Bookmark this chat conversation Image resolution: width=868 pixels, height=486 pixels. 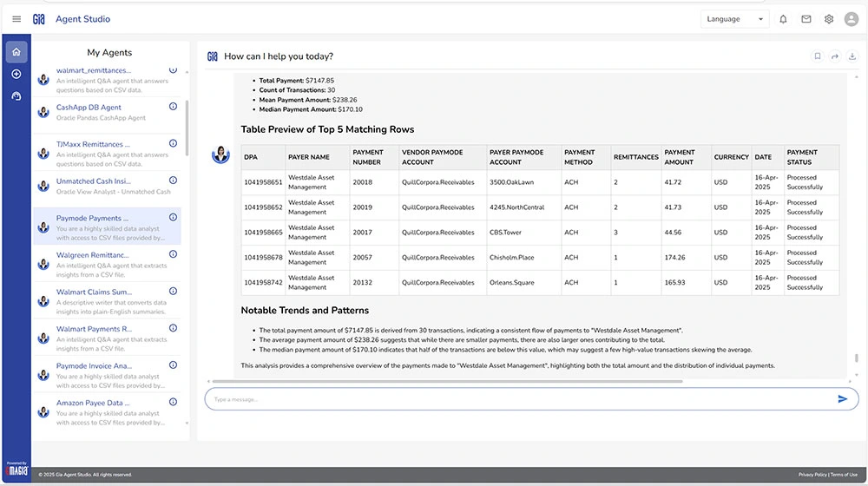click(x=817, y=56)
